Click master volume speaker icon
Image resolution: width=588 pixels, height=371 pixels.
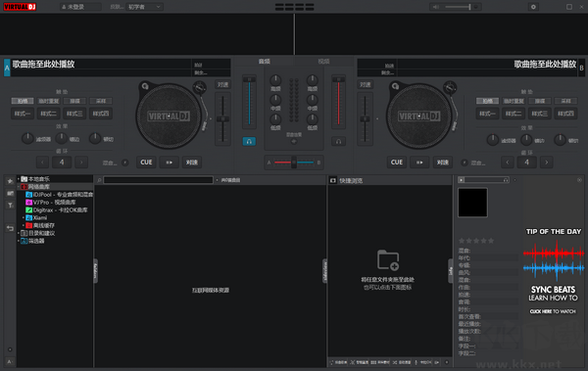(x=436, y=7)
